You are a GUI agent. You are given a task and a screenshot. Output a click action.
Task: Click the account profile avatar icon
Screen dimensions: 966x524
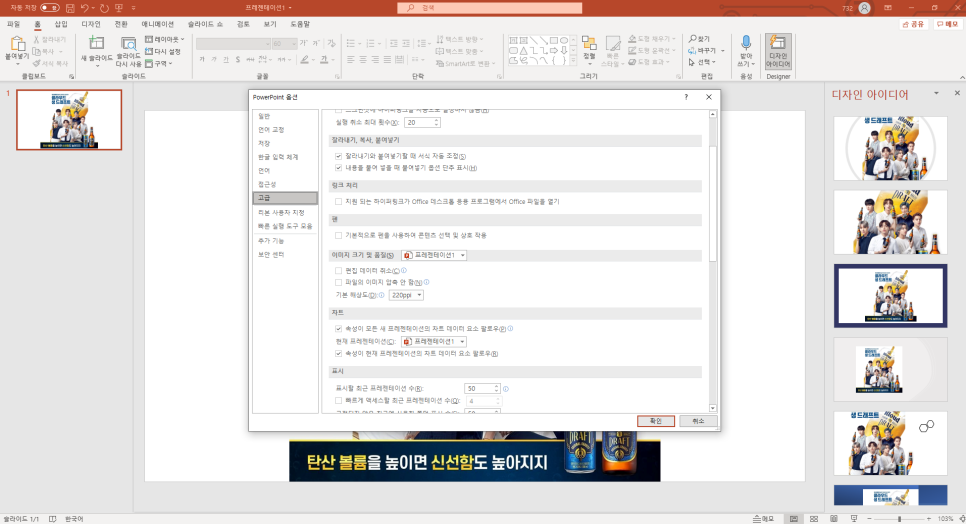tap(864, 8)
